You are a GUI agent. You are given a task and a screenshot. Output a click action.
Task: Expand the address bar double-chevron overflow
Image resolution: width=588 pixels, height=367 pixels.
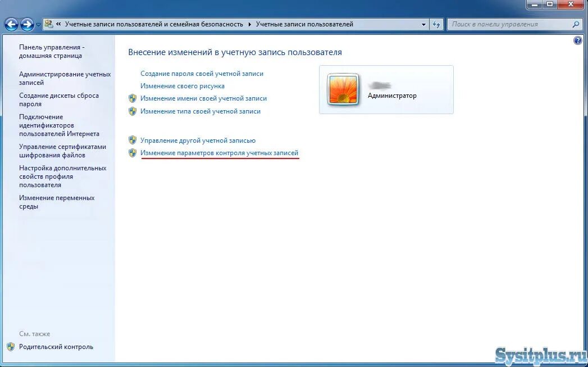point(58,24)
